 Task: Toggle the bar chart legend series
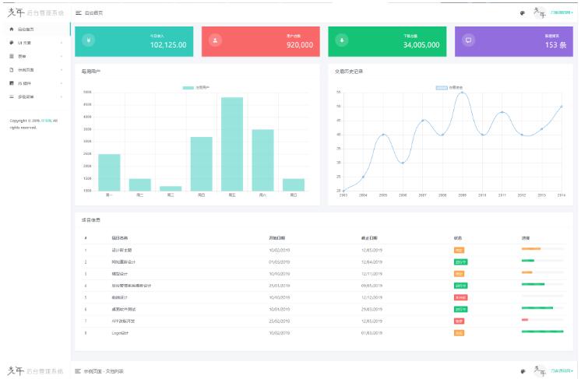click(x=198, y=88)
